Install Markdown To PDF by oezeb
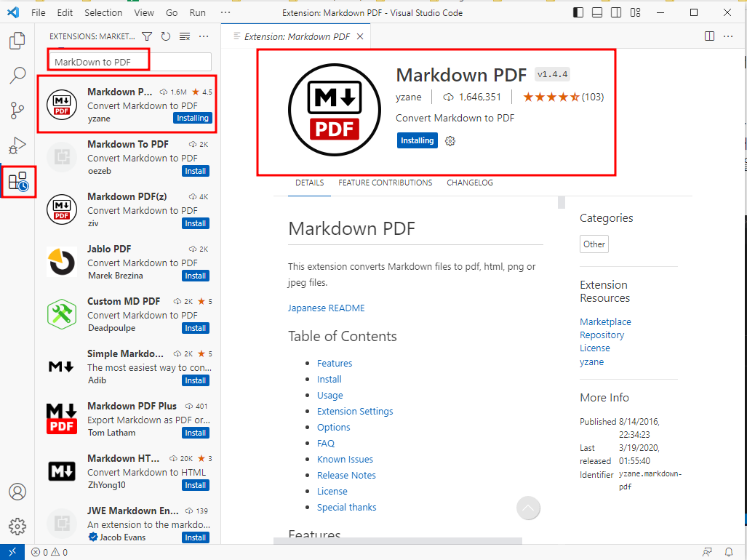 [x=196, y=171]
